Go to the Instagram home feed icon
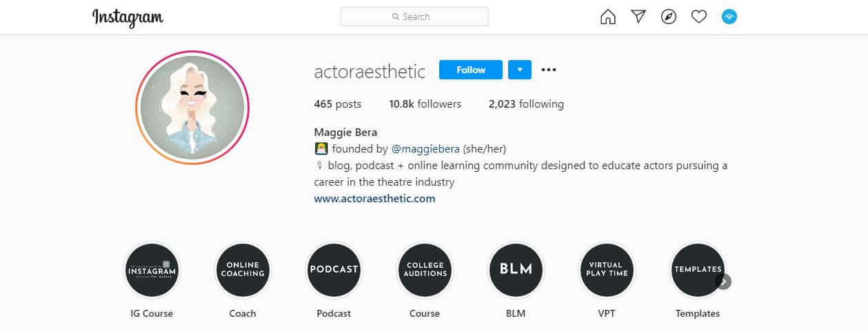Screen dimensions: 868x334 608,17
